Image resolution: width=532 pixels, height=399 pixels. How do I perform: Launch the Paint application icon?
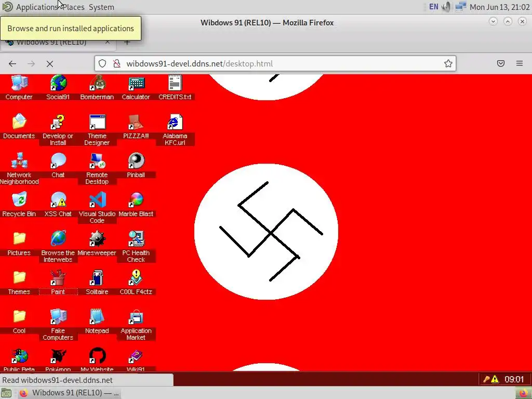click(58, 283)
